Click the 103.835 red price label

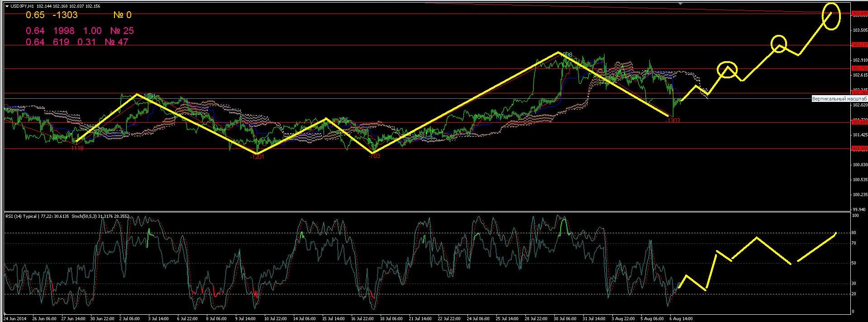pyautogui.click(x=858, y=14)
